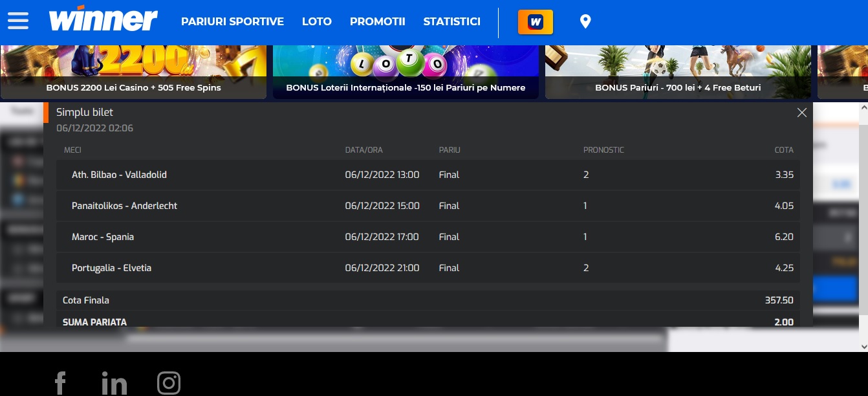Image resolution: width=868 pixels, height=396 pixels.
Task: Click the horizontal scrollbar below the ticket
Action: [395, 338]
